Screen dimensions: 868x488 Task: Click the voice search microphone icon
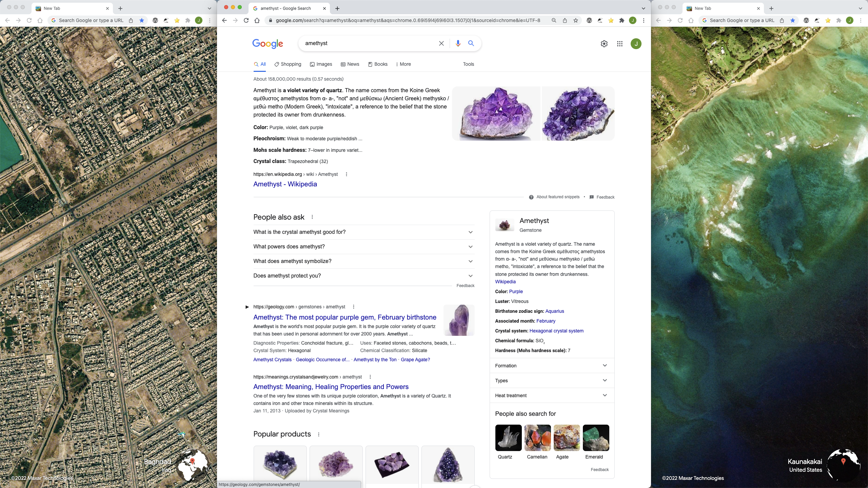click(458, 43)
